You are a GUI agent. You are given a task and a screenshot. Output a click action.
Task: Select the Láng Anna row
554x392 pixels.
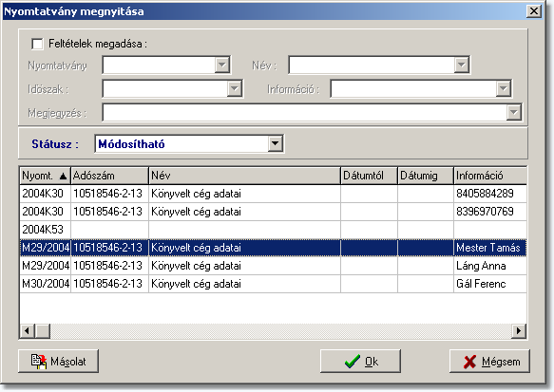[x=273, y=266]
